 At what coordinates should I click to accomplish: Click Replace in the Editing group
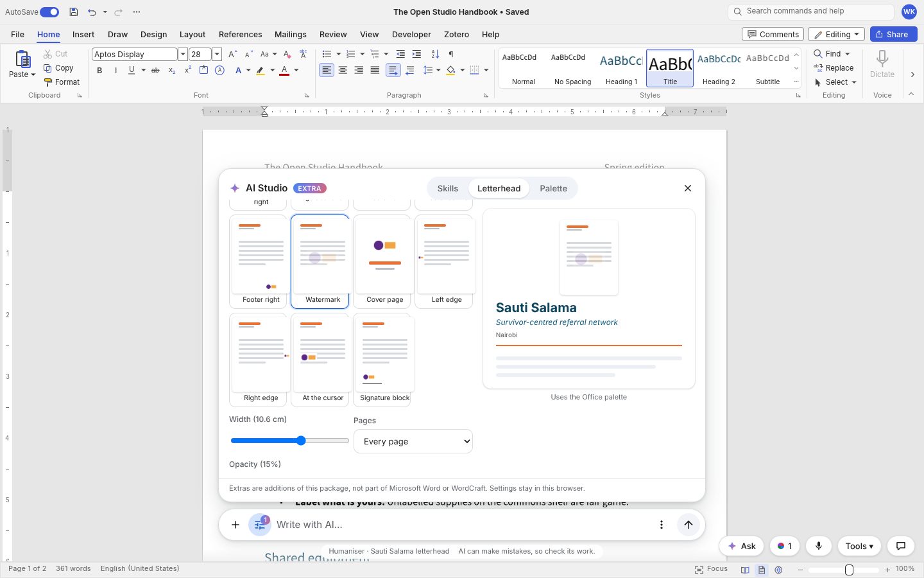coord(834,68)
